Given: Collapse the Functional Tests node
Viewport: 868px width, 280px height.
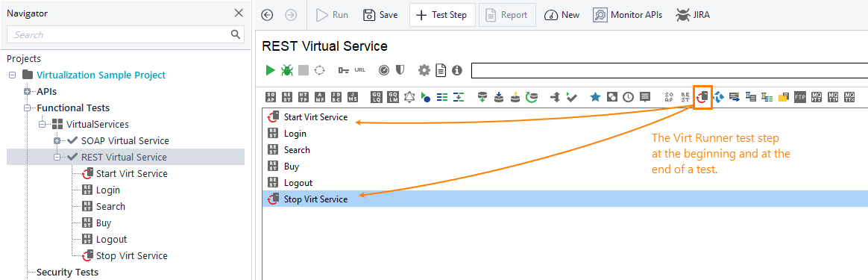Looking at the screenshot, I should (27, 108).
